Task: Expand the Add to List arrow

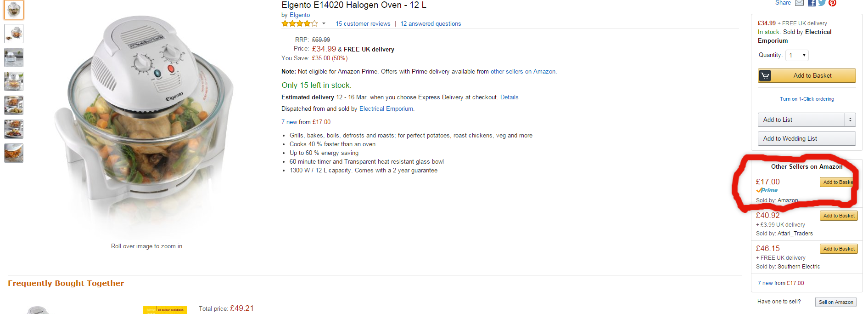Action: 850,120
